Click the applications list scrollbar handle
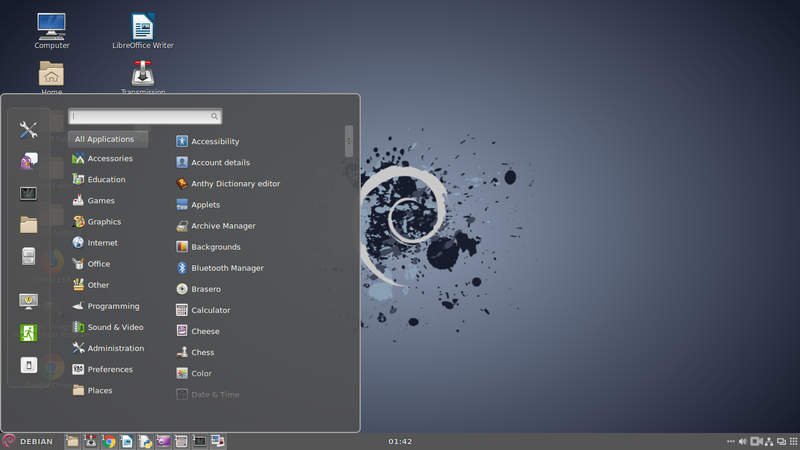800x450 pixels. coord(349,140)
